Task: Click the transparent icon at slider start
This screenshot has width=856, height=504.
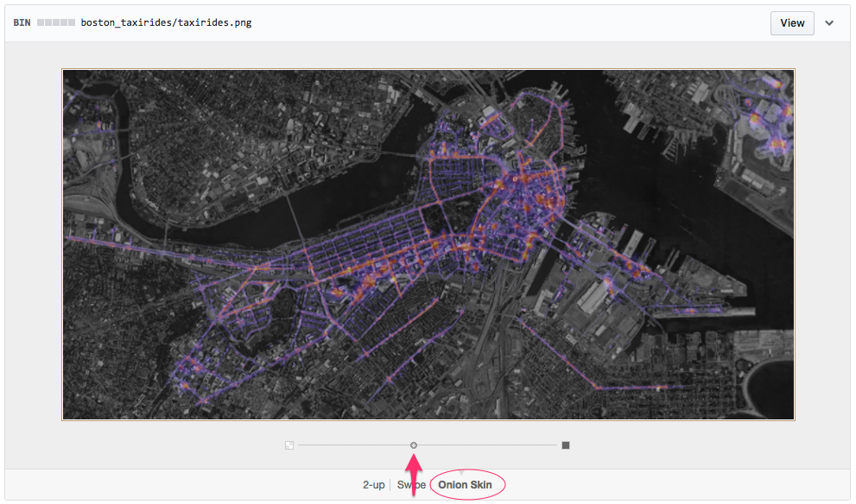Action: (x=289, y=445)
